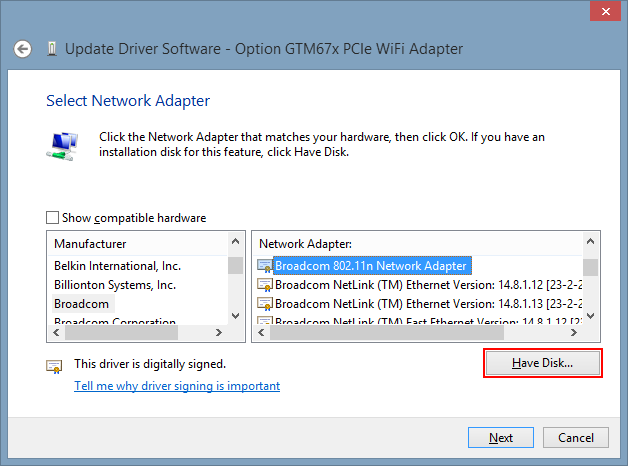Screen dimensions: 628x466
Task: Click the Network Adapter column header
Action: [417, 244]
